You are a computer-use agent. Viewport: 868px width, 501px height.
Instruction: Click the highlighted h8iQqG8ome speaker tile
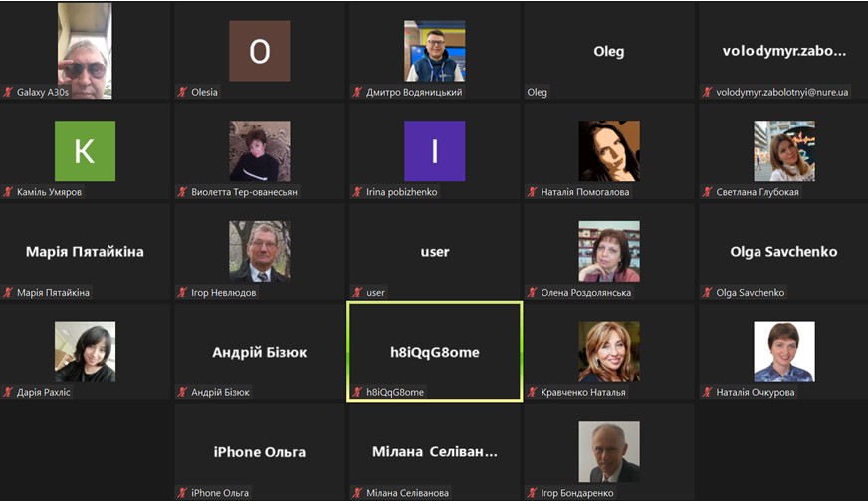(x=435, y=352)
